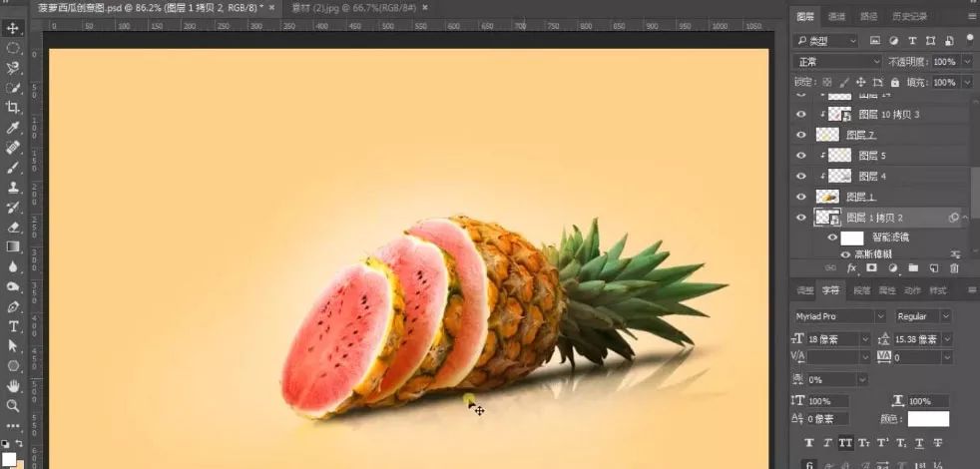Screen dimensions: 980x469
Task: Toggle All Caps TT style button
Action: click(845, 443)
